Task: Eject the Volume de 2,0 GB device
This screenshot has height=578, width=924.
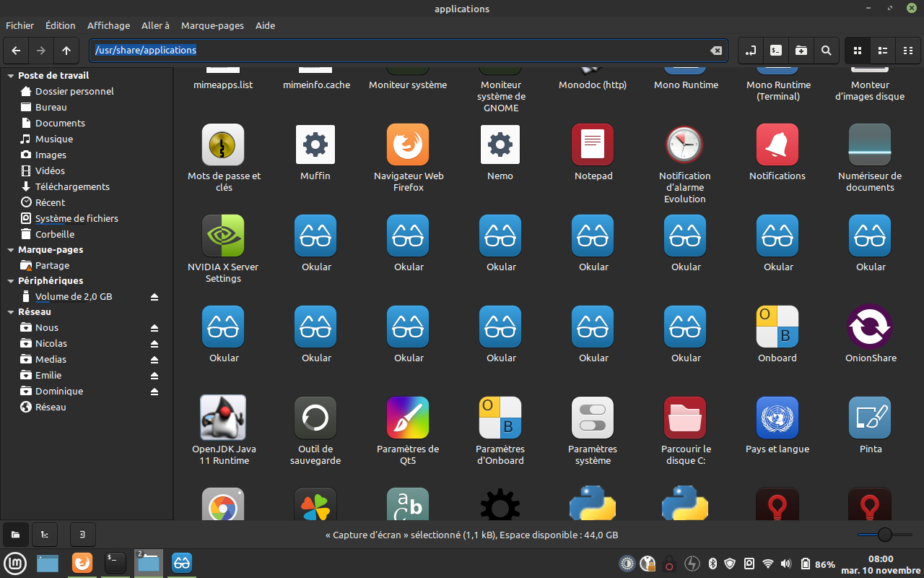Action: [x=154, y=297]
